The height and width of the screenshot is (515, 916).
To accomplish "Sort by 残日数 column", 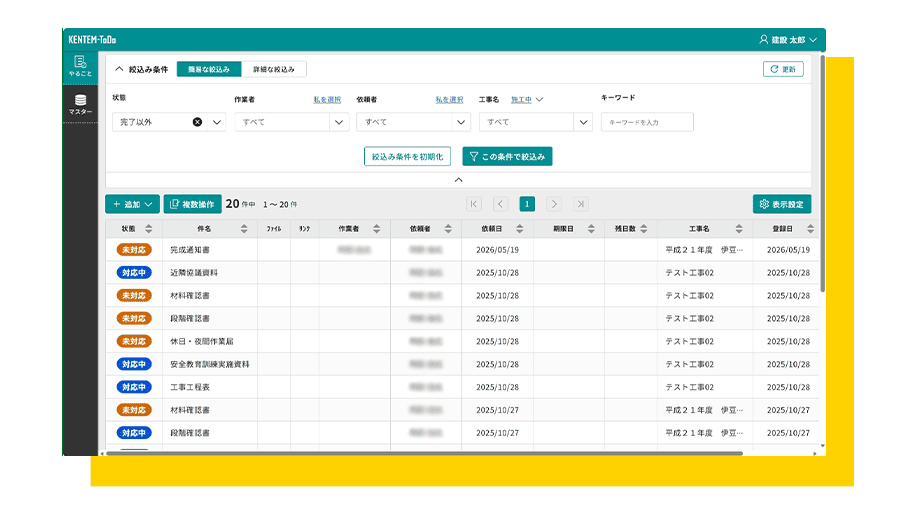I will (644, 229).
